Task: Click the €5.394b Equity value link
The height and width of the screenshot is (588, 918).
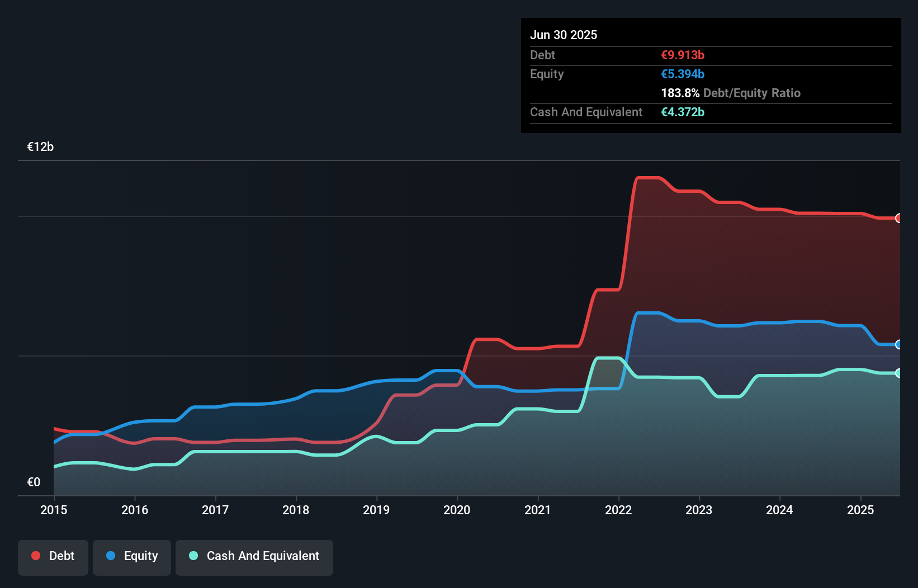Action: 683,74
